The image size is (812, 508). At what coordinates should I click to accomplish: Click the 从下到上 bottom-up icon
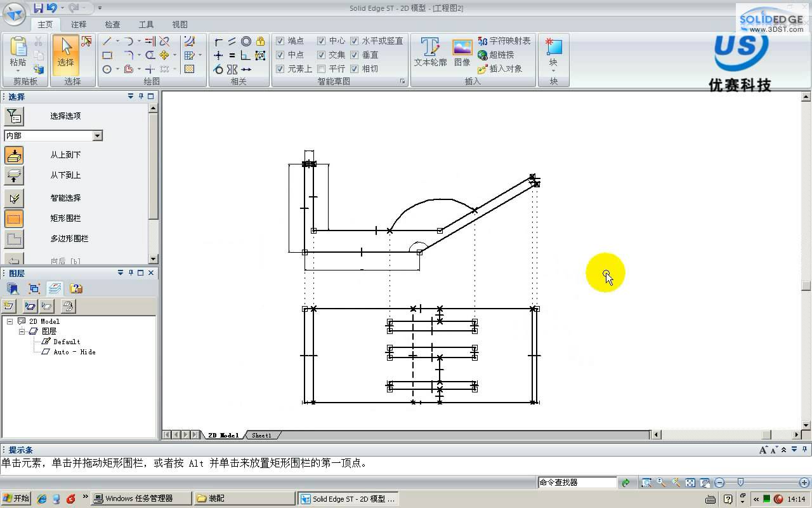coord(14,175)
